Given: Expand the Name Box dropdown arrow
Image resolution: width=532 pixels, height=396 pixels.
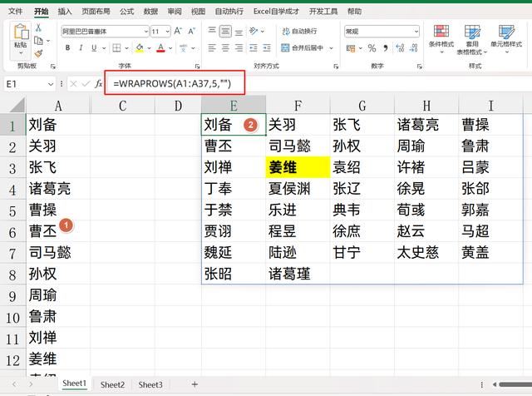Looking at the screenshot, I should [51, 84].
